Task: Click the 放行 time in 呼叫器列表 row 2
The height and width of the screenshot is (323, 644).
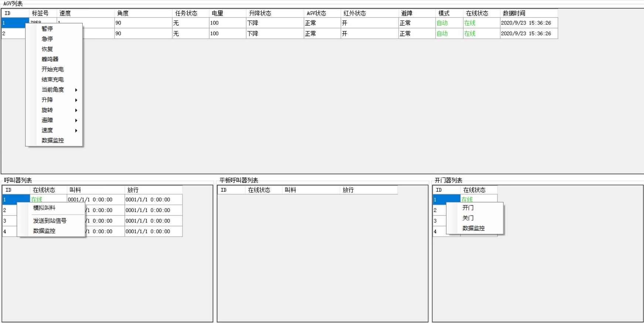Action: click(x=153, y=210)
